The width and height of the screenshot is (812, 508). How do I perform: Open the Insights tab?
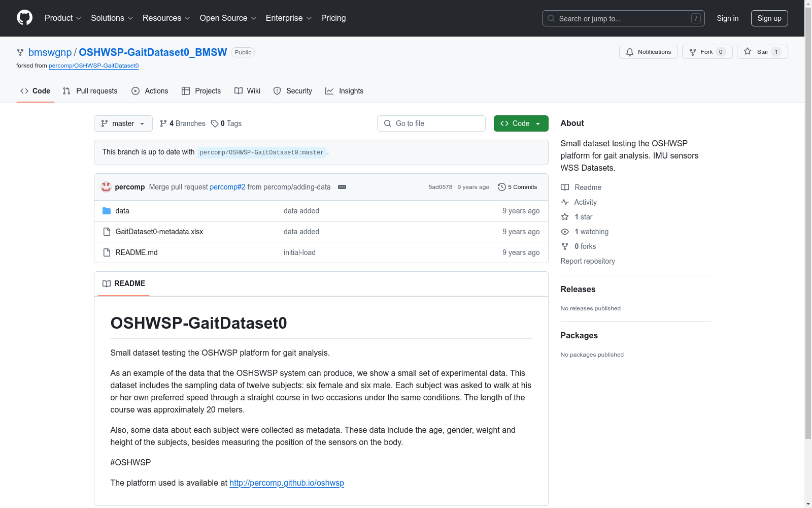pos(345,91)
